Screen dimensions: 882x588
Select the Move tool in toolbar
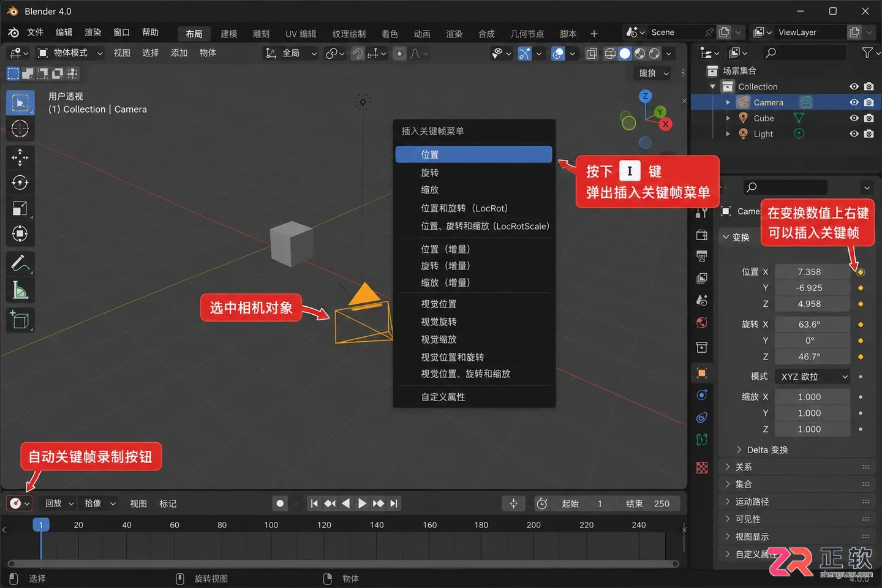[20, 157]
